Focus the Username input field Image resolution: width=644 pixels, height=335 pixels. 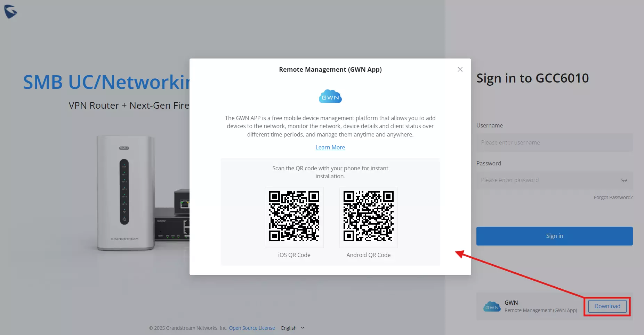pos(554,142)
